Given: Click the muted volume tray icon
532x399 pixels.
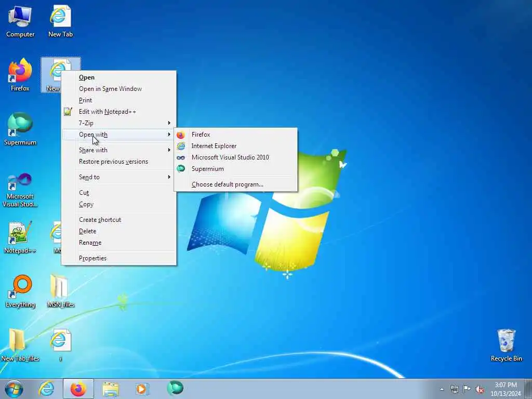Looking at the screenshot, I should pyautogui.click(x=480, y=389).
